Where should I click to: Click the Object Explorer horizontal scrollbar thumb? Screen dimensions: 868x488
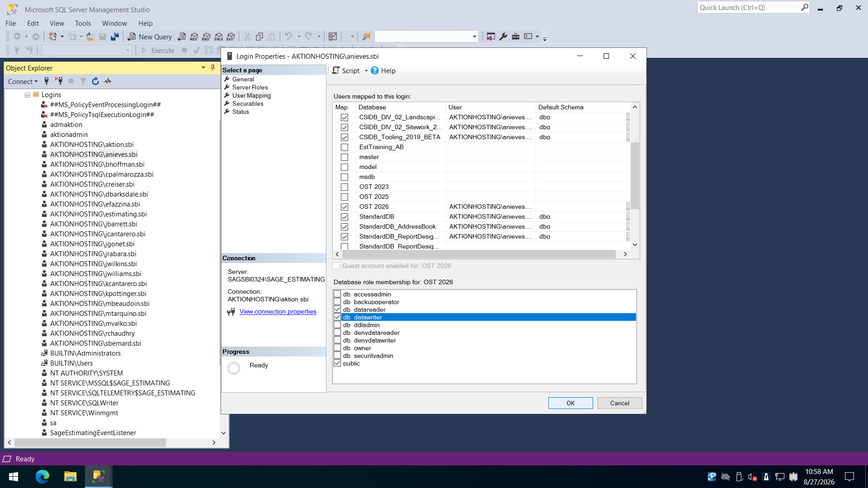[90, 443]
